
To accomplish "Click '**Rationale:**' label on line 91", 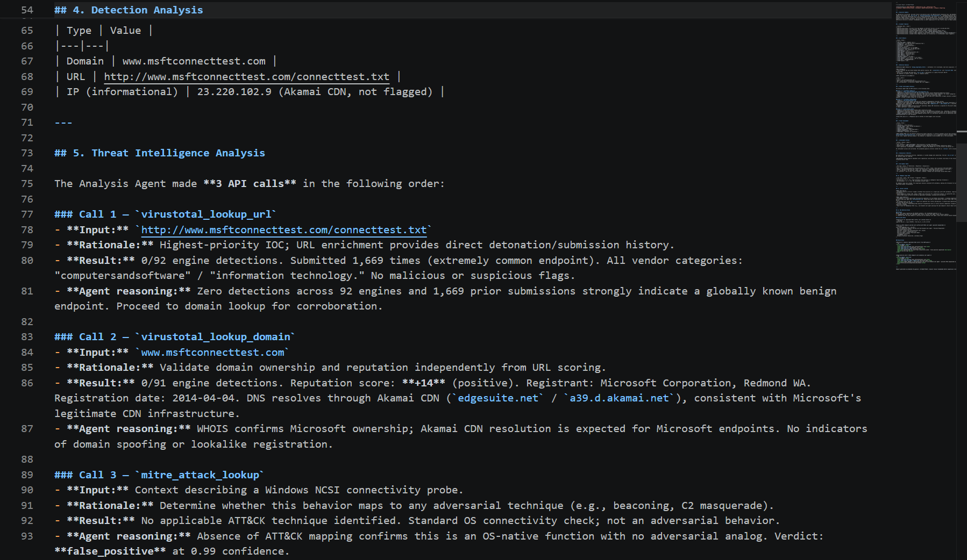I will pyautogui.click(x=110, y=506).
